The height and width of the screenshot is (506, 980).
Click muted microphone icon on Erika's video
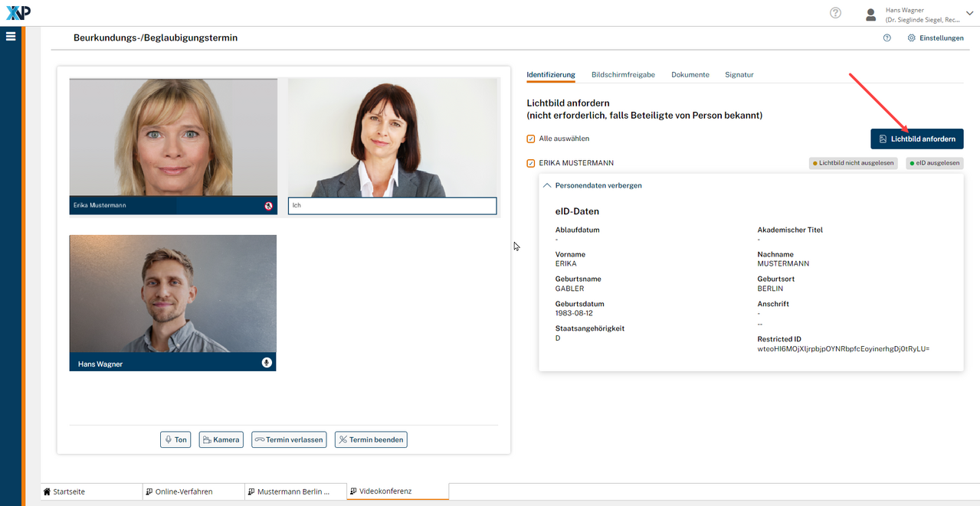[x=268, y=206]
